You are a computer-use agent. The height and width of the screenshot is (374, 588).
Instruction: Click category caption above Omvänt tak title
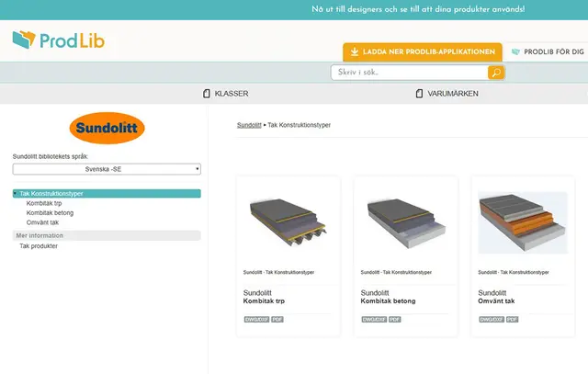[514, 272]
